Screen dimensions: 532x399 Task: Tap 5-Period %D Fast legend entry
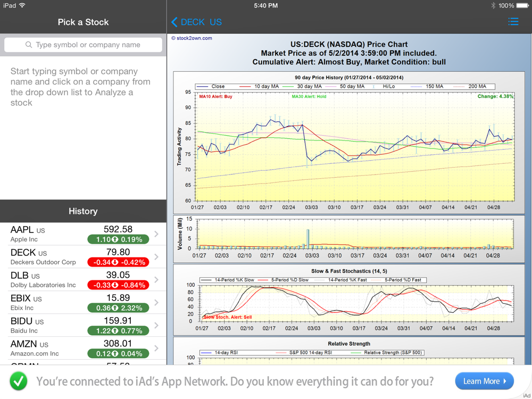pyautogui.click(x=396, y=280)
